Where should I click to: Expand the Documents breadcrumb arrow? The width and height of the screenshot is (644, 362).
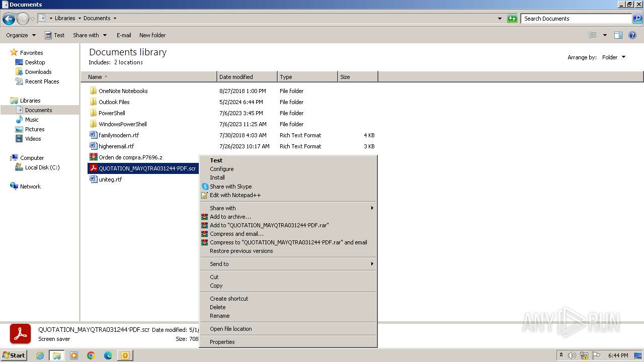115,18
